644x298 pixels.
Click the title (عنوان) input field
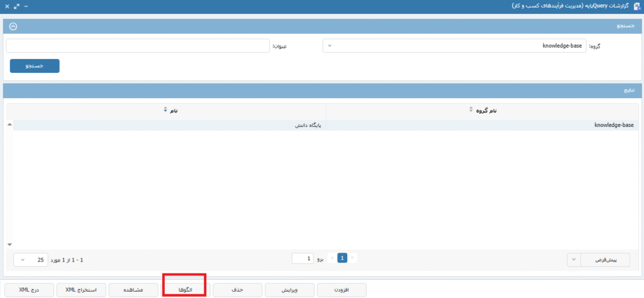click(137, 46)
